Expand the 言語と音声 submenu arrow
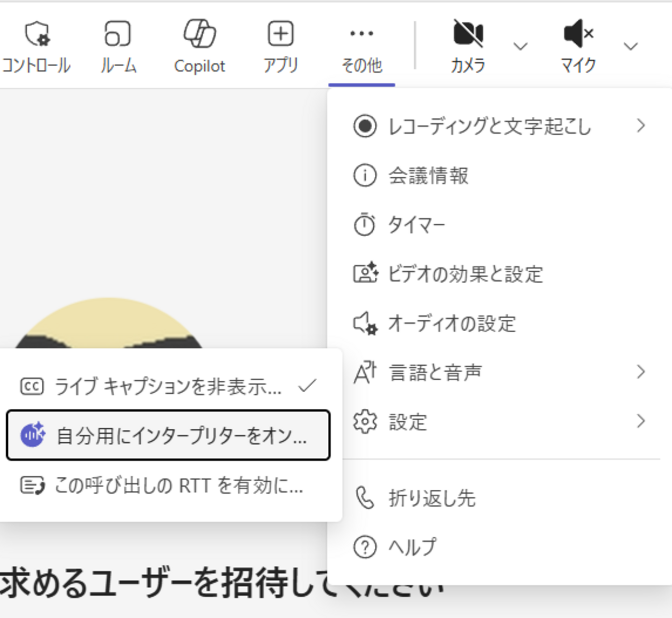This screenshot has height=618, width=672. (x=640, y=372)
